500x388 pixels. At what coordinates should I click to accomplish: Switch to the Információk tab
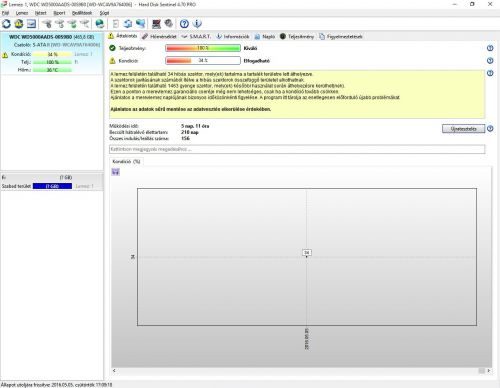pos(233,36)
